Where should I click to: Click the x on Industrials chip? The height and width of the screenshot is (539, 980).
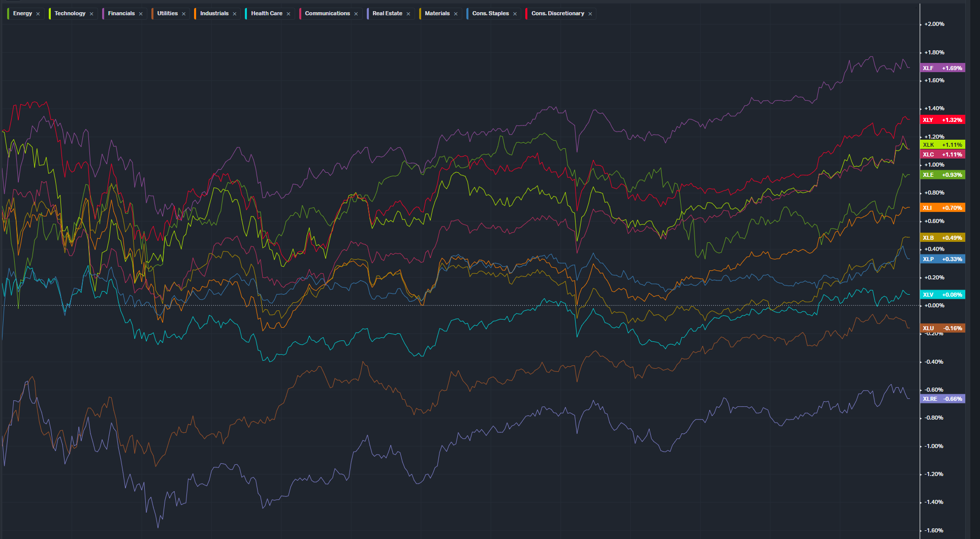235,14
